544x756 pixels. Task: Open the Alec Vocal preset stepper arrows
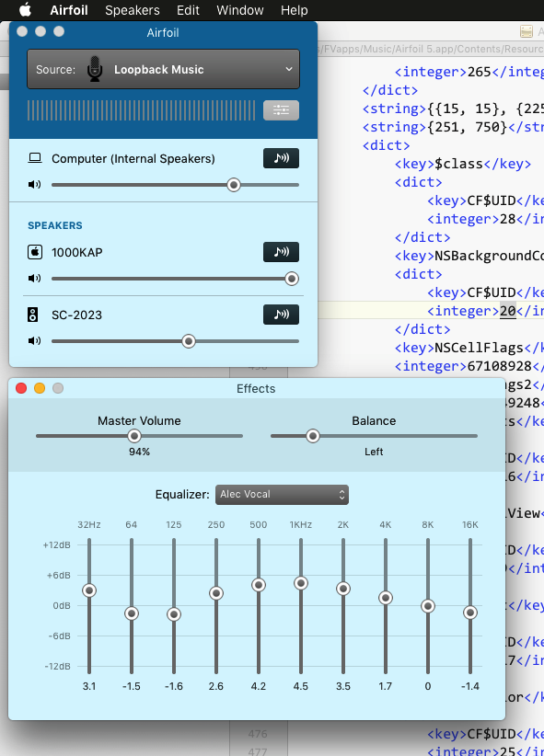[x=341, y=494]
